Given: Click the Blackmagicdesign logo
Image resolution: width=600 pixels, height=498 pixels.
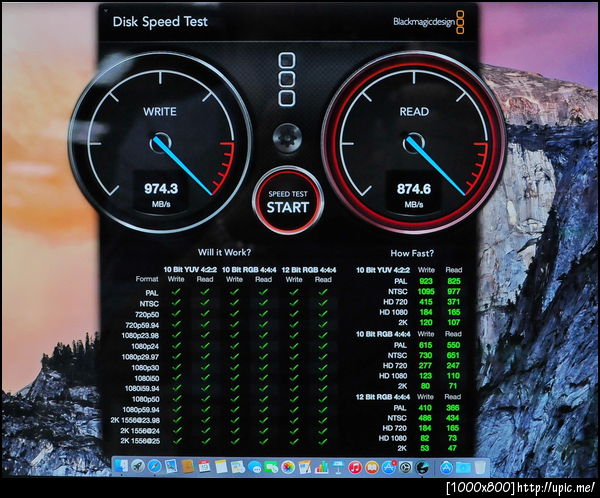Looking at the screenshot, I should tap(429, 22).
